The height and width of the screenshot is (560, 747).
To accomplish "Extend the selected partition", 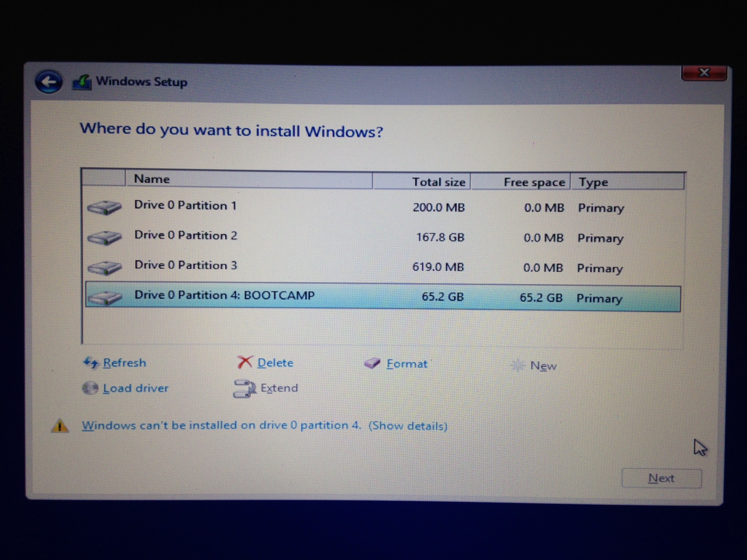I will click(x=279, y=388).
